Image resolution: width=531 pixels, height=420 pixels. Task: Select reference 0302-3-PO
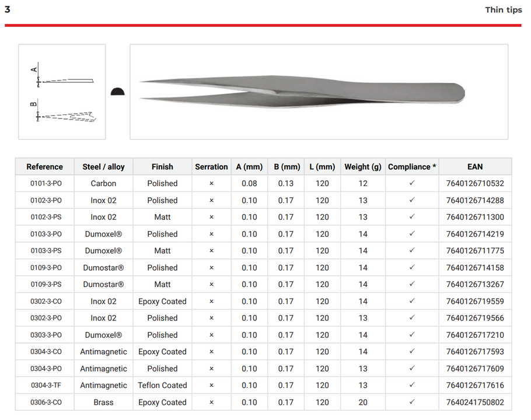tap(46, 318)
